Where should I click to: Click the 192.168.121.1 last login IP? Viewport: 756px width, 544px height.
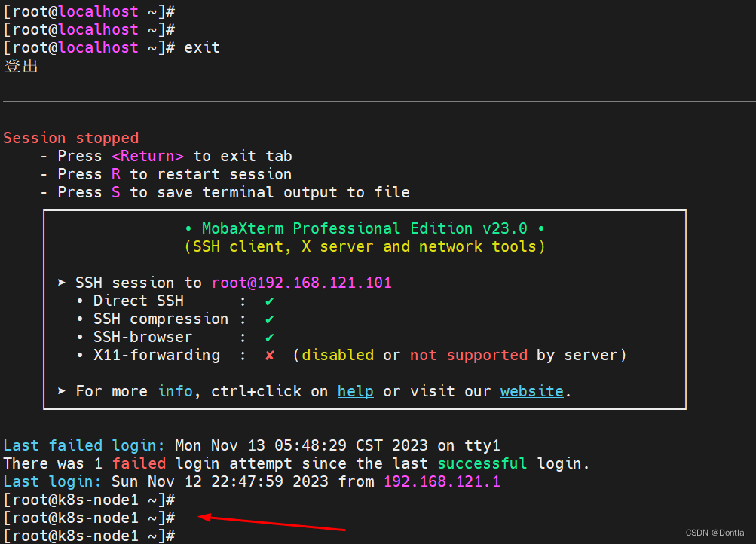click(442, 482)
